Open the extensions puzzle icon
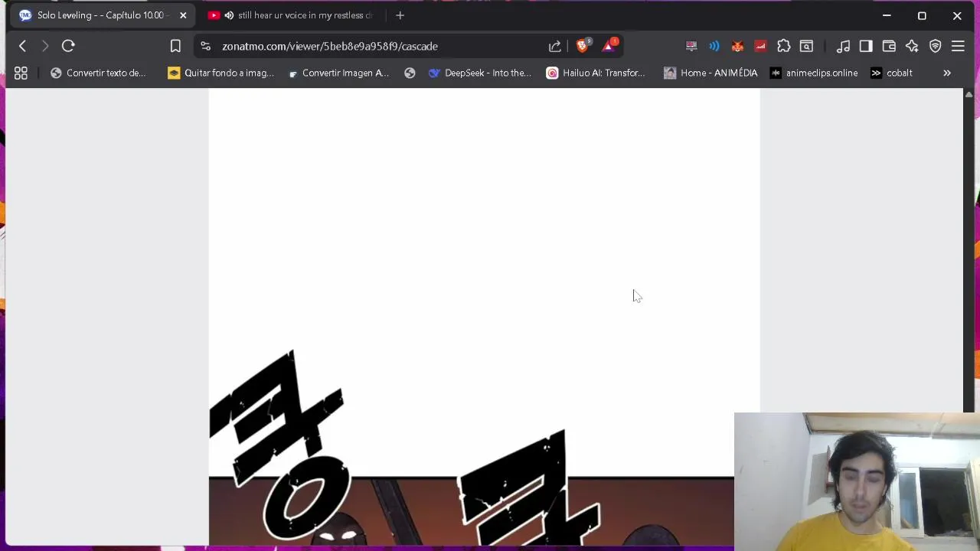Image resolution: width=980 pixels, height=551 pixels. (x=784, y=46)
